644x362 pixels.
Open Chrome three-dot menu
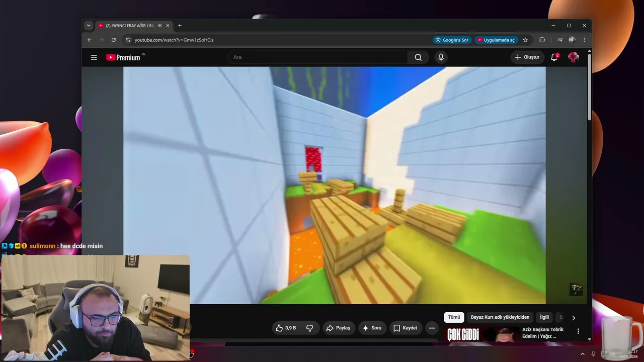(x=584, y=40)
